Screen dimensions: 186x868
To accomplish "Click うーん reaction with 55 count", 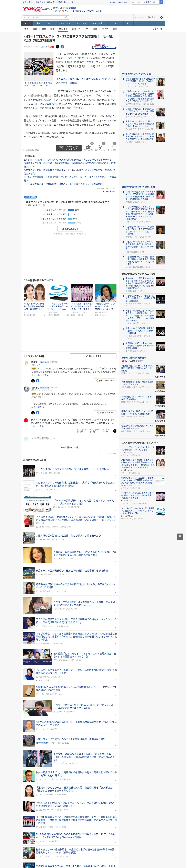I will pyautogui.click(x=107, y=431).
